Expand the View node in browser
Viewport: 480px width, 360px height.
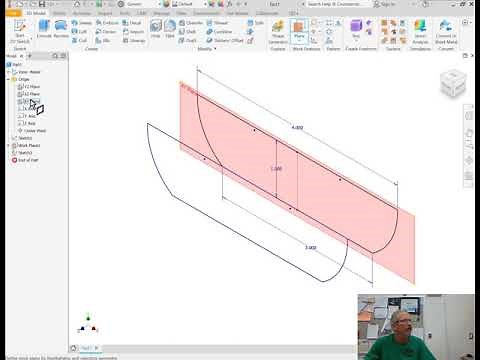[x=9, y=72]
